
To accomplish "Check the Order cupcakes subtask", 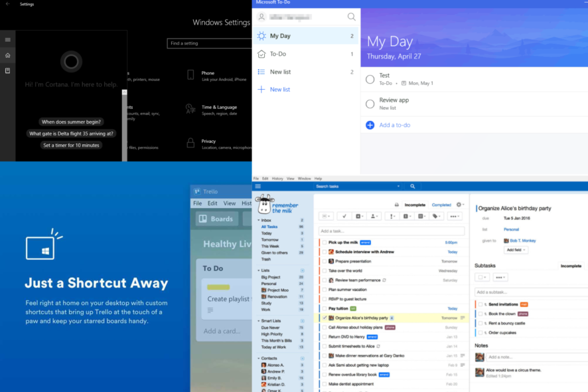I will (x=480, y=333).
